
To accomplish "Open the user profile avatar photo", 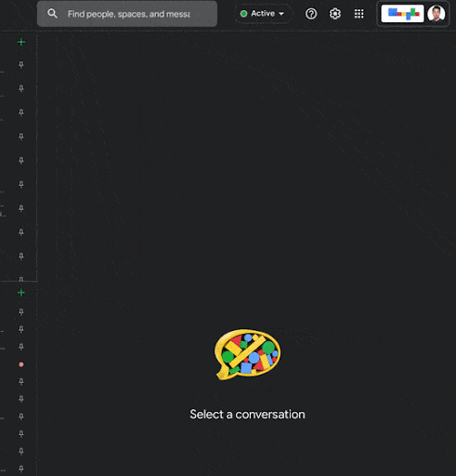I will point(436,14).
